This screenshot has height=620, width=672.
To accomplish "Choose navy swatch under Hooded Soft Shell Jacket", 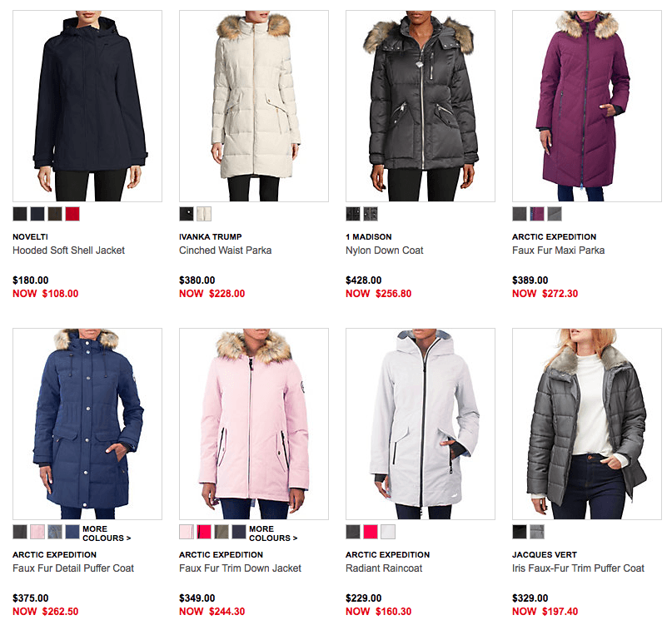I will [37, 214].
